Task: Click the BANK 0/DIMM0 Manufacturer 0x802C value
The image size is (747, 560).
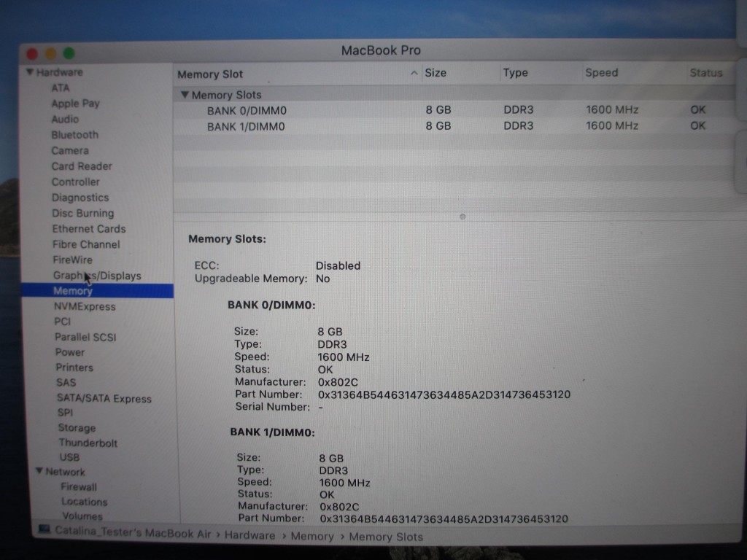Action: (338, 382)
